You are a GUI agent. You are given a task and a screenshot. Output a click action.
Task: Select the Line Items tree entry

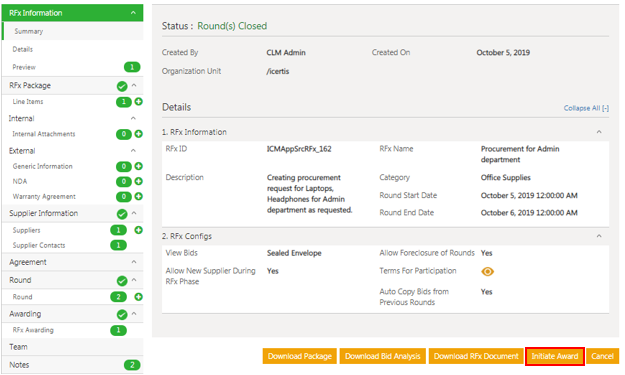pos(28,102)
